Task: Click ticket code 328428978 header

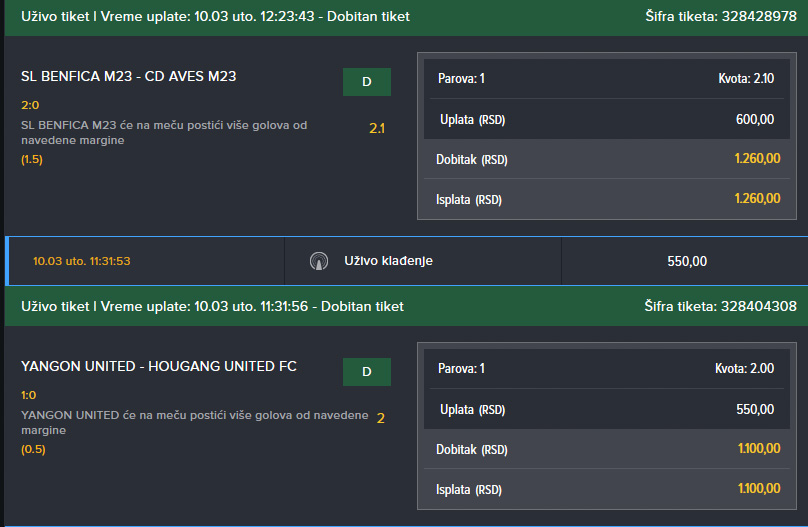Action: [721, 16]
